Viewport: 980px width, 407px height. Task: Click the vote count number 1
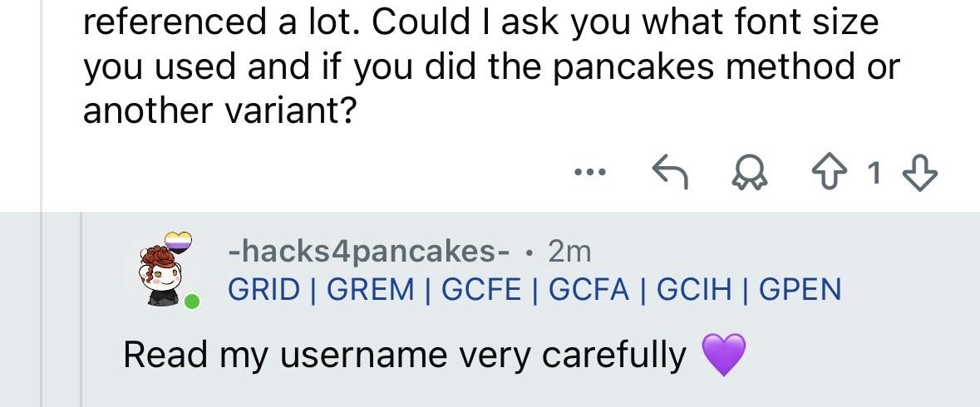[874, 173]
